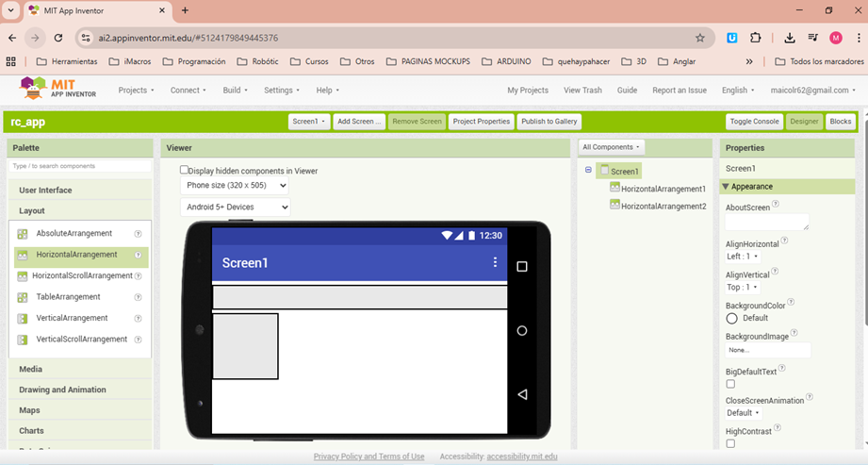The width and height of the screenshot is (868, 465).
Task: Click the help icon next to AbsoluteArrangement
Action: coord(138,234)
